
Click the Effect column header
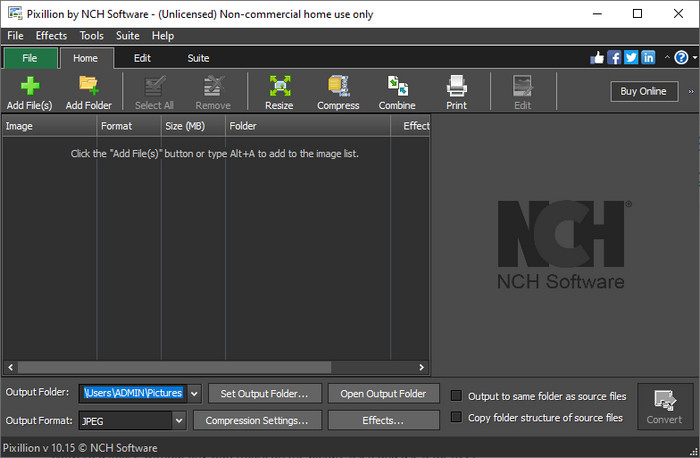point(411,126)
